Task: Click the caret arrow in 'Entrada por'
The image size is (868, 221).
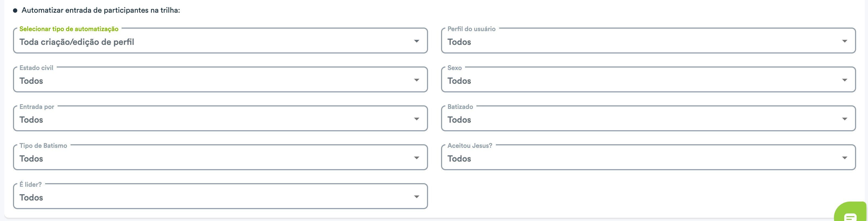Action: click(x=416, y=119)
